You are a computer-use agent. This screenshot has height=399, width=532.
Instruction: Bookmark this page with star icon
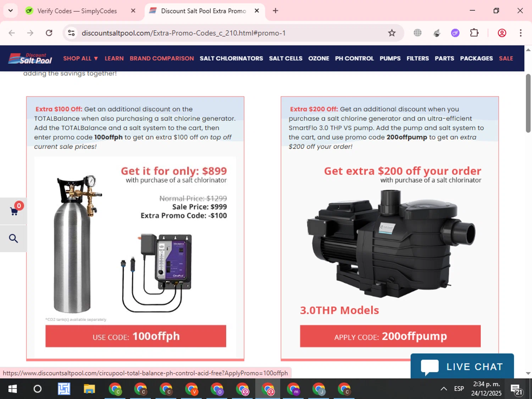pos(392,33)
